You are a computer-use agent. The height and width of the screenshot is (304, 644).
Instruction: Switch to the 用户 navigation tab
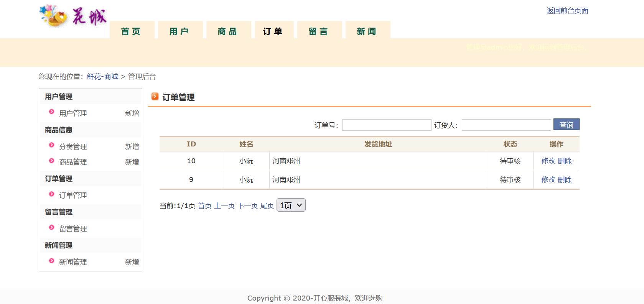pos(180,30)
